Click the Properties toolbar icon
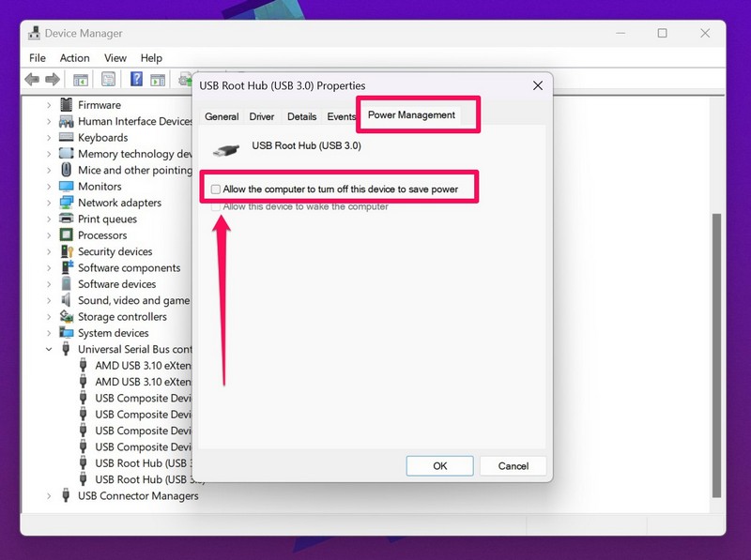Viewport: 751px width, 560px height. pyautogui.click(x=109, y=80)
